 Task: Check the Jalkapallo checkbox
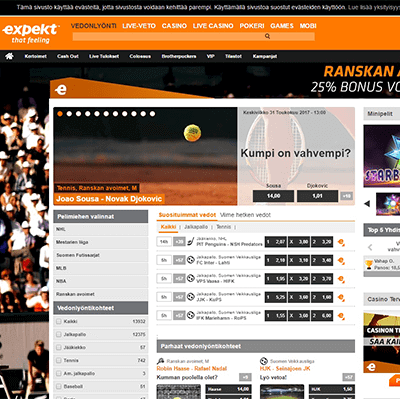(59, 334)
